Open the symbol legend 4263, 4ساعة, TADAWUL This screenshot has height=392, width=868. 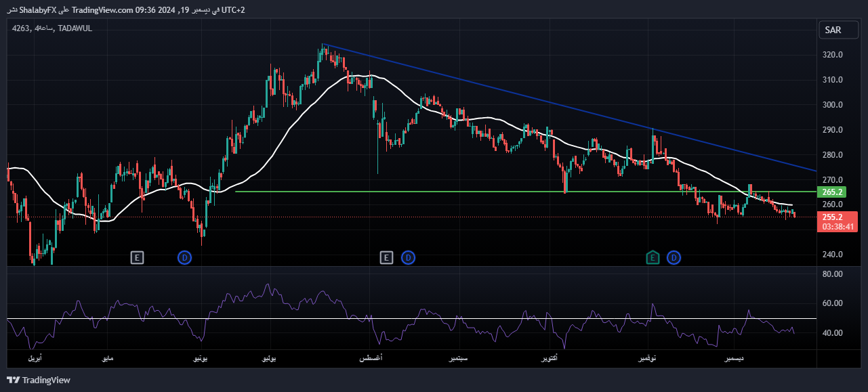click(51, 28)
